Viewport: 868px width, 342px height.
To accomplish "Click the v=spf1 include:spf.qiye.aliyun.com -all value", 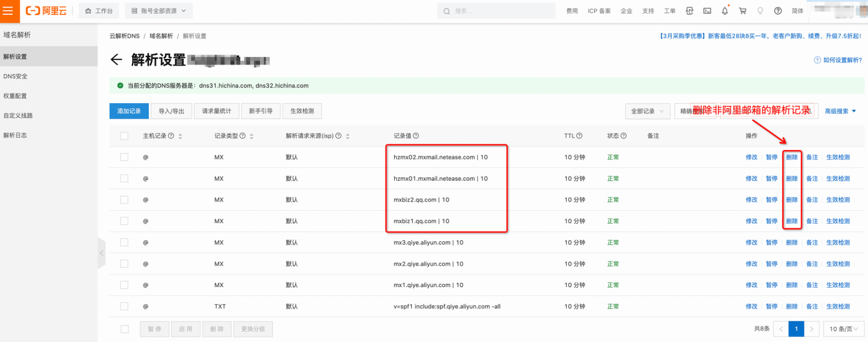I will (447, 306).
